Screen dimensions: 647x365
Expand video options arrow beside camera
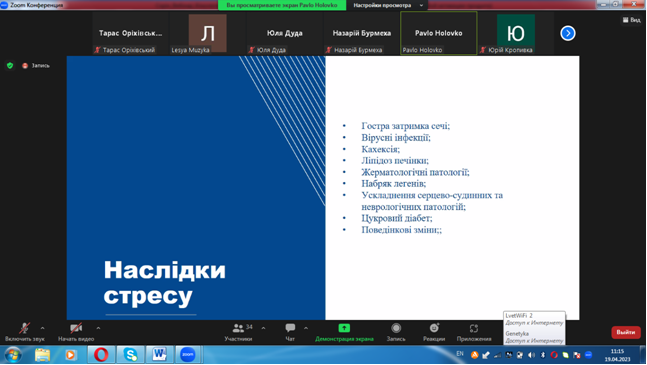pos(98,328)
